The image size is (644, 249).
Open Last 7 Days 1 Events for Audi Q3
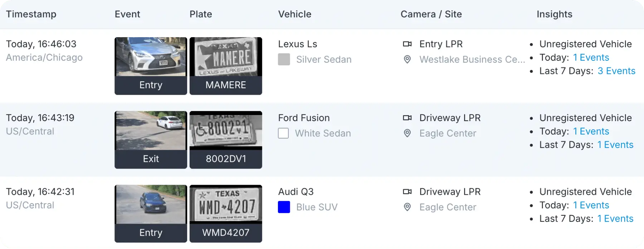(x=615, y=219)
